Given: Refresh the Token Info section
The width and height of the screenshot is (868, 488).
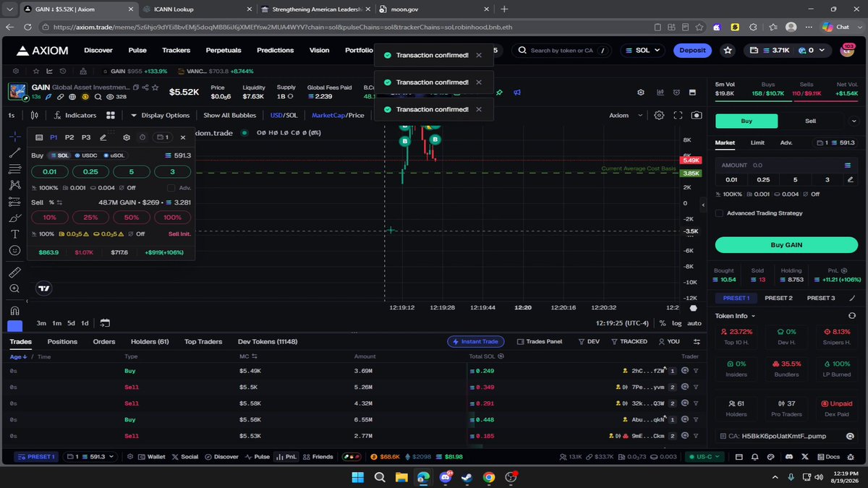Looking at the screenshot, I should (851, 316).
